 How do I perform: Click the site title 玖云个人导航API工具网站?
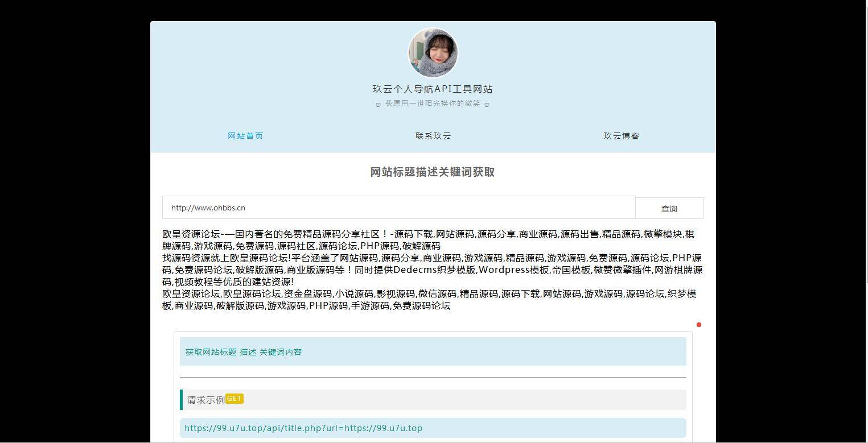[x=433, y=89]
